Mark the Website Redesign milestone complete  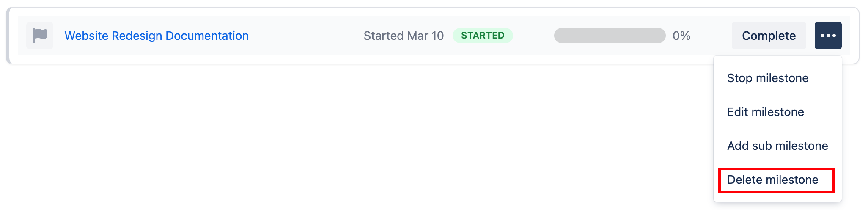pos(769,36)
